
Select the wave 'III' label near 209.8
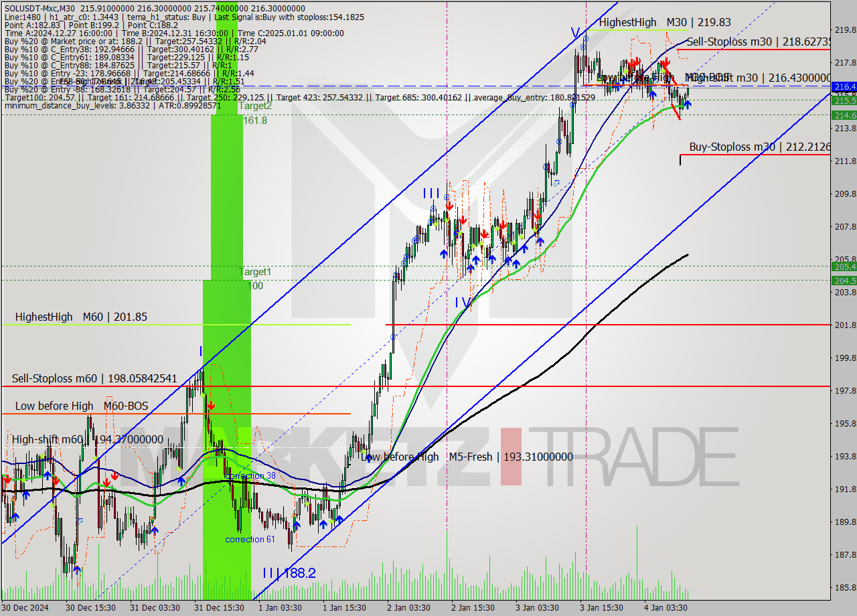point(431,194)
